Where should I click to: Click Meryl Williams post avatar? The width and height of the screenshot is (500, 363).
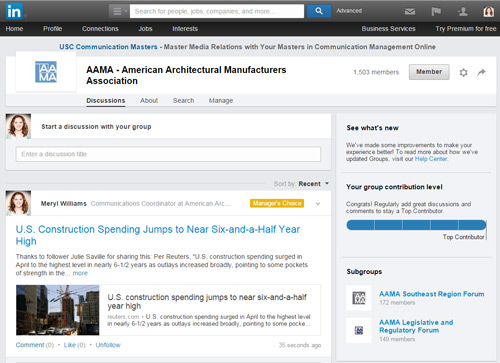18,203
